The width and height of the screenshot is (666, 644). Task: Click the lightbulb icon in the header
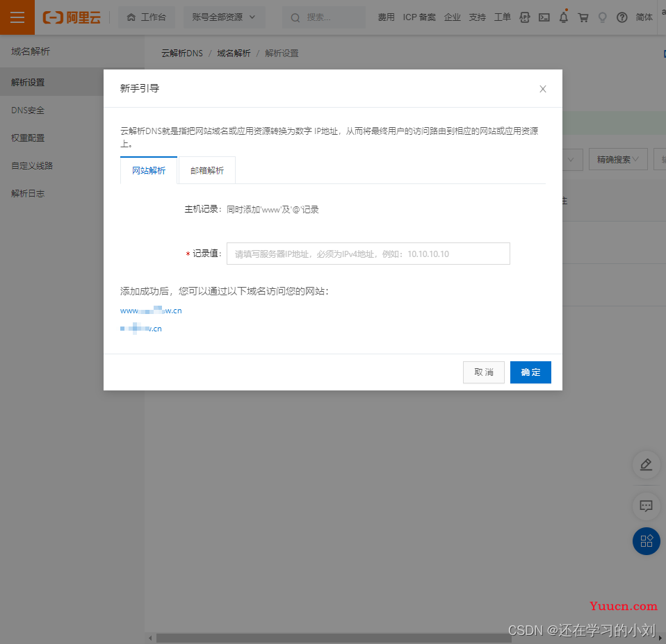tap(602, 17)
